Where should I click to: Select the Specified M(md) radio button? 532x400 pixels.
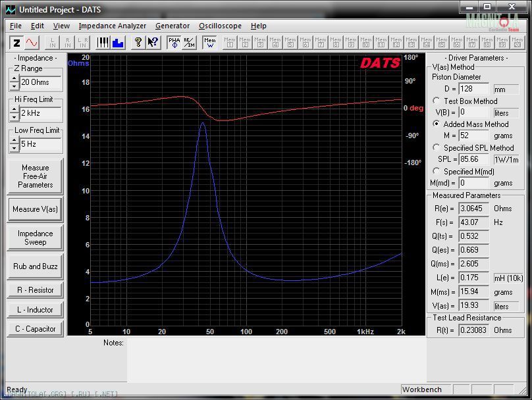pos(437,171)
